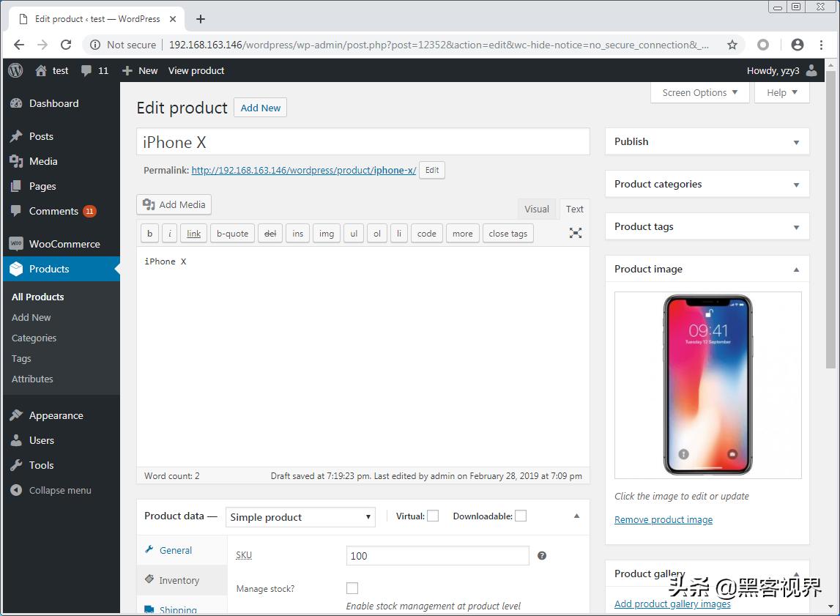Image resolution: width=840 pixels, height=616 pixels.
Task: Enable the Manage stock checkbox
Action: (x=352, y=588)
